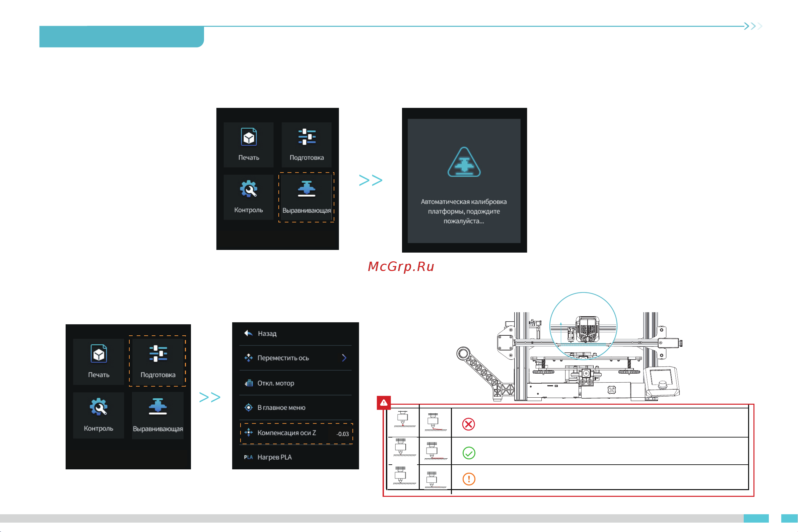Tap Печать tile in the top printer menu
This screenshot has height=532, width=798.
248,144
